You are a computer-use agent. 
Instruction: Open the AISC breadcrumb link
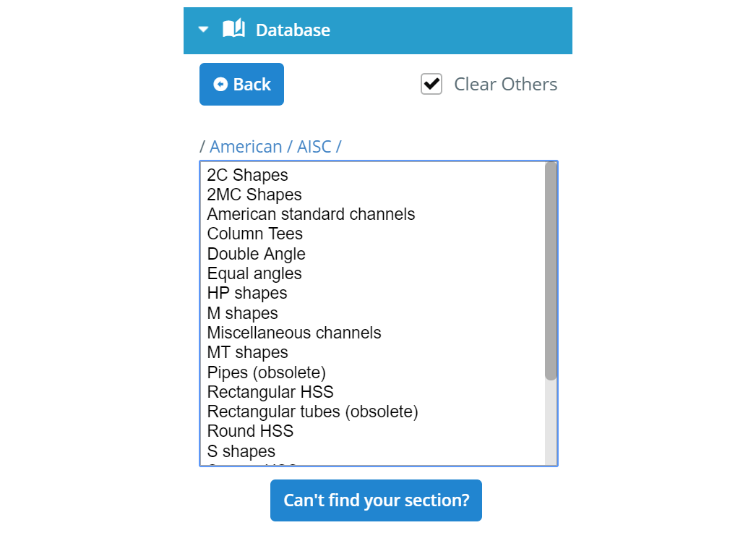pyautogui.click(x=314, y=147)
